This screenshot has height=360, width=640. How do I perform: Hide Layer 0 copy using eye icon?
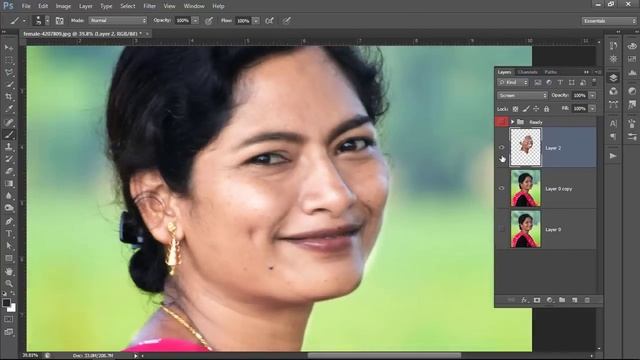pyautogui.click(x=502, y=188)
